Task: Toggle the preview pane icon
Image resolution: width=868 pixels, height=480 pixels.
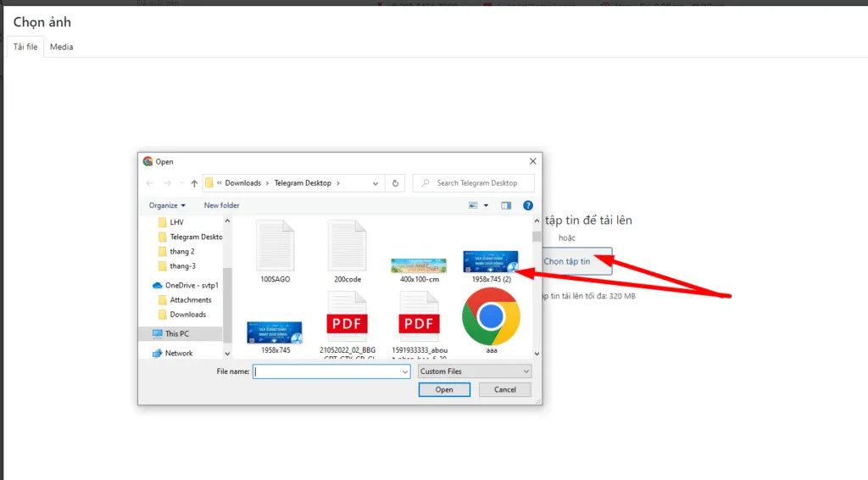Action: tap(506, 205)
